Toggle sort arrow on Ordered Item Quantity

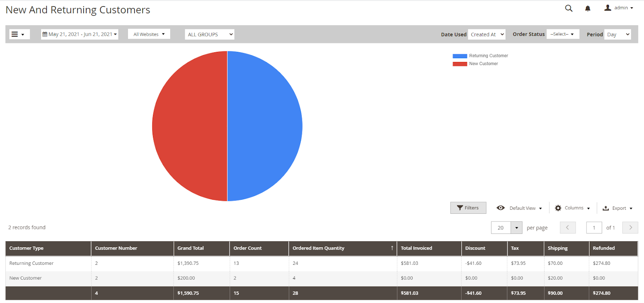pos(392,248)
